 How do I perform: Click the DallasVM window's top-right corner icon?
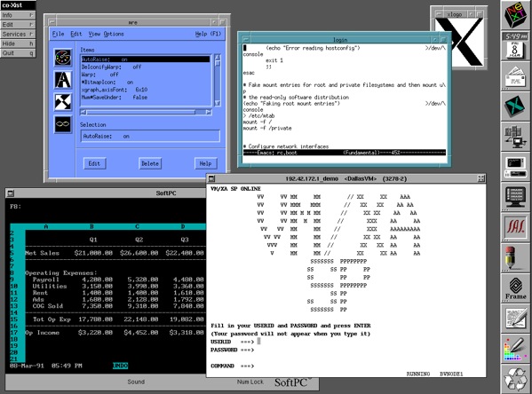click(x=480, y=178)
